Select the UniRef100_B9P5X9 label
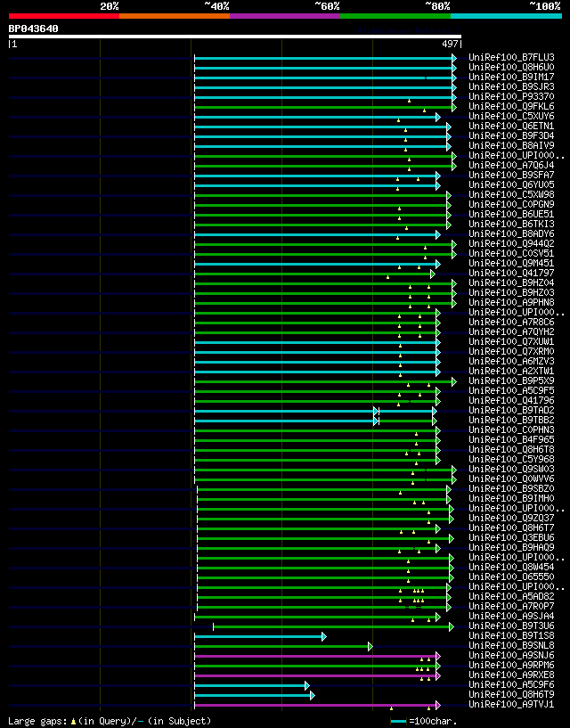The height and width of the screenshot is (728, 570). tap(511, 380)
